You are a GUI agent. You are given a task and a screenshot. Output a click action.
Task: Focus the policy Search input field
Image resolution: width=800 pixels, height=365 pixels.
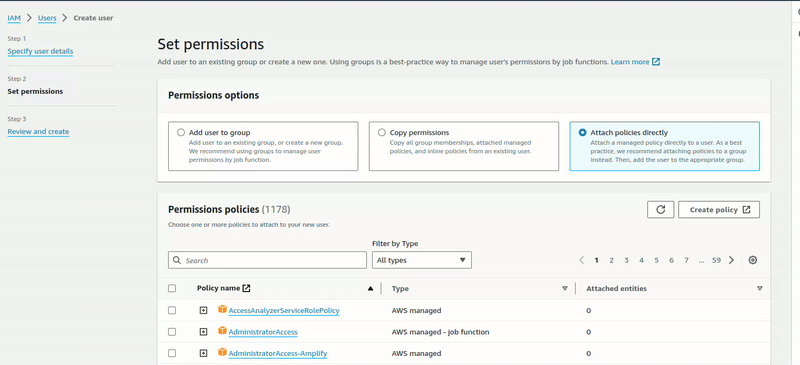pyautogui.click(x=267, y=260)
